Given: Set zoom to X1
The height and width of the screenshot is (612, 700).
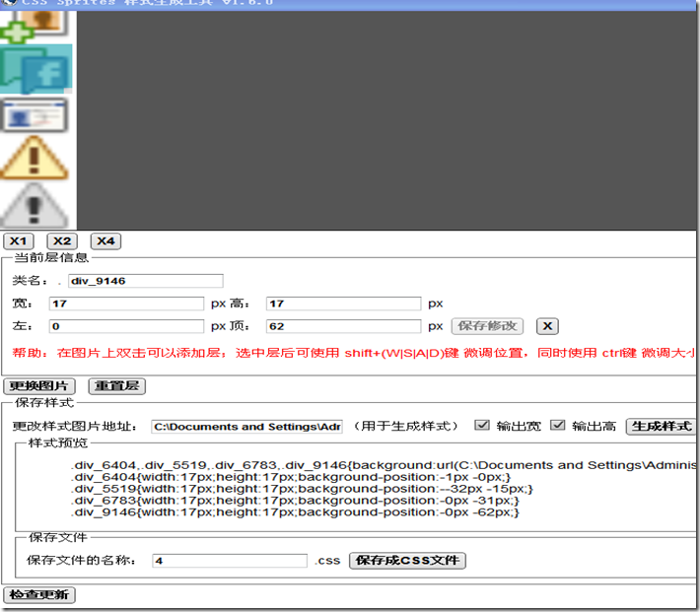Looking at the screenshot, I should (x=19, y=241).
